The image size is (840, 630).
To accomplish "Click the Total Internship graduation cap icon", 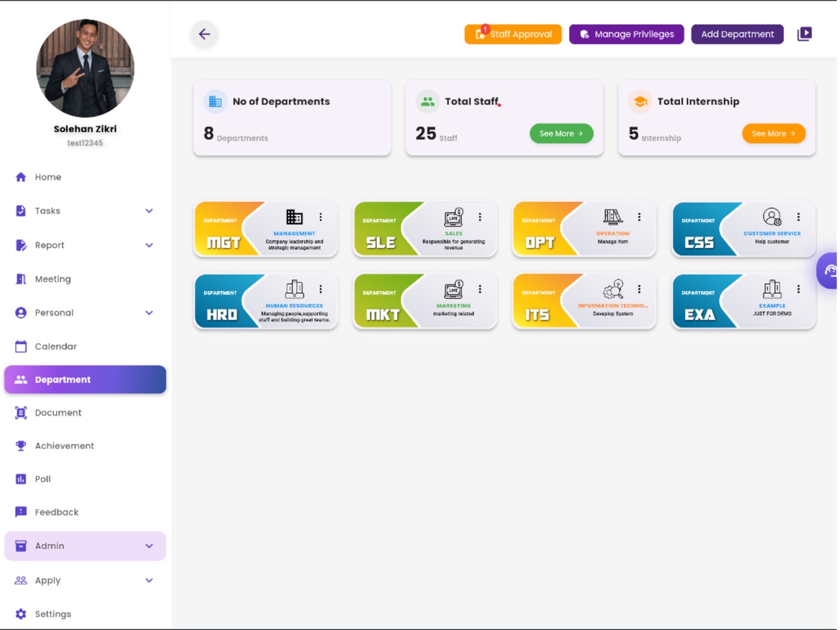I will [x=640, y=102].
